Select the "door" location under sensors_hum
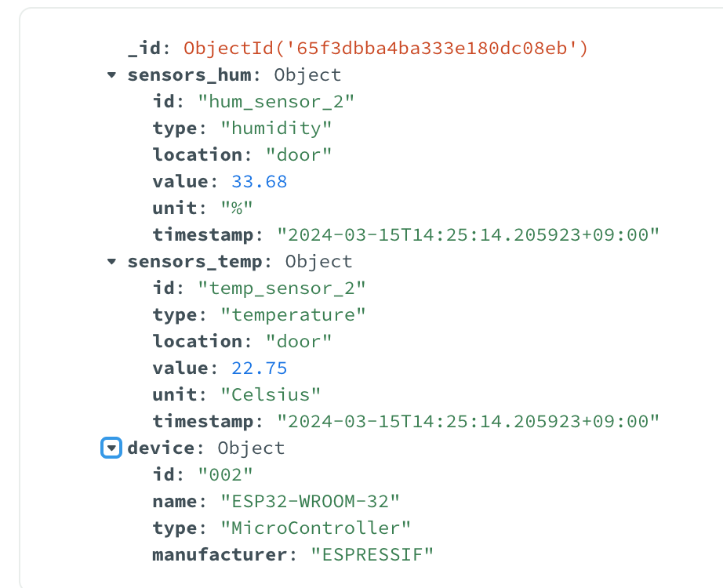 pyautogui.click(x=299, y=154)
